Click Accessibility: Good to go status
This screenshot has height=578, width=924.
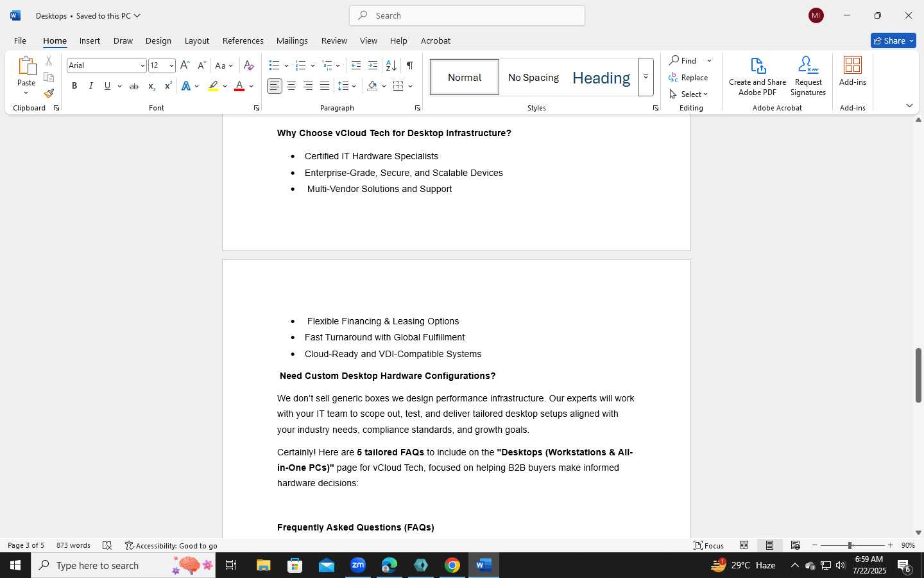point(171,546)
